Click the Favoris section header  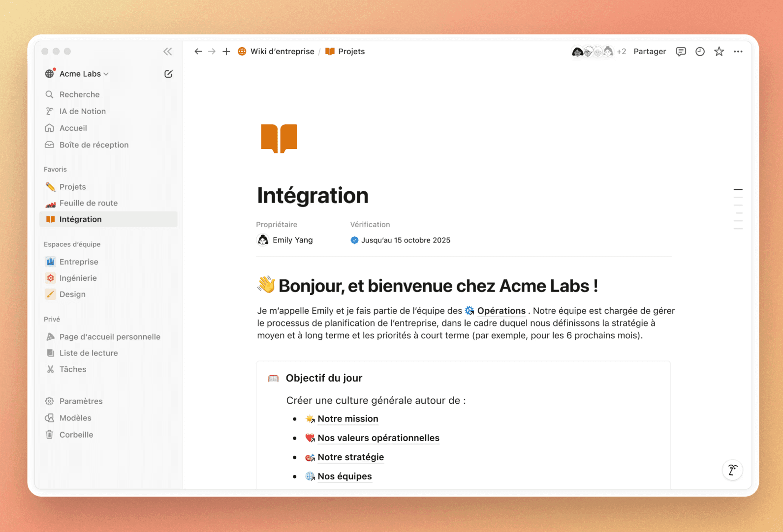[55, 169]
